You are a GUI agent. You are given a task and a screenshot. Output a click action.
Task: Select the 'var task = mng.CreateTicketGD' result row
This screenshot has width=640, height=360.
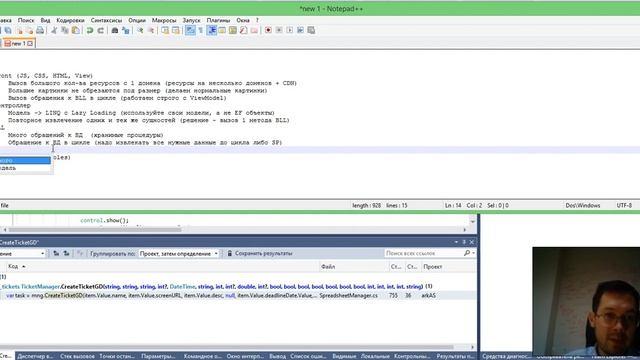click(238, 296)
